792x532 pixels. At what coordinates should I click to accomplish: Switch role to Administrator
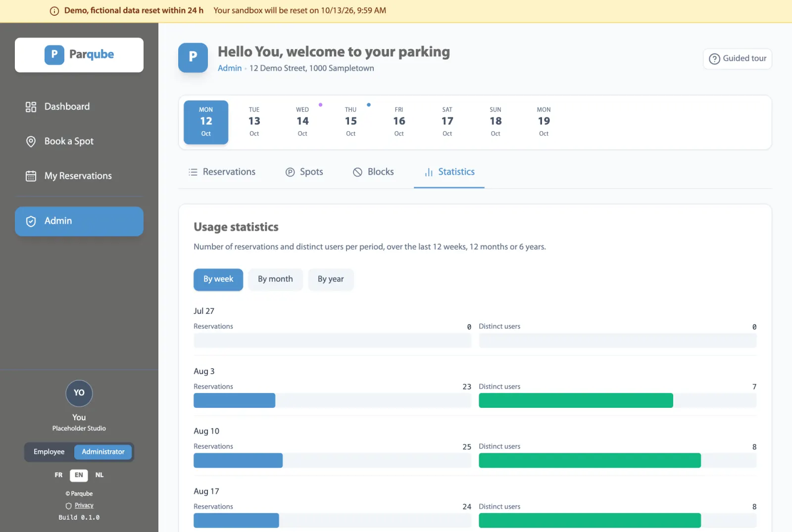[103, 452]
